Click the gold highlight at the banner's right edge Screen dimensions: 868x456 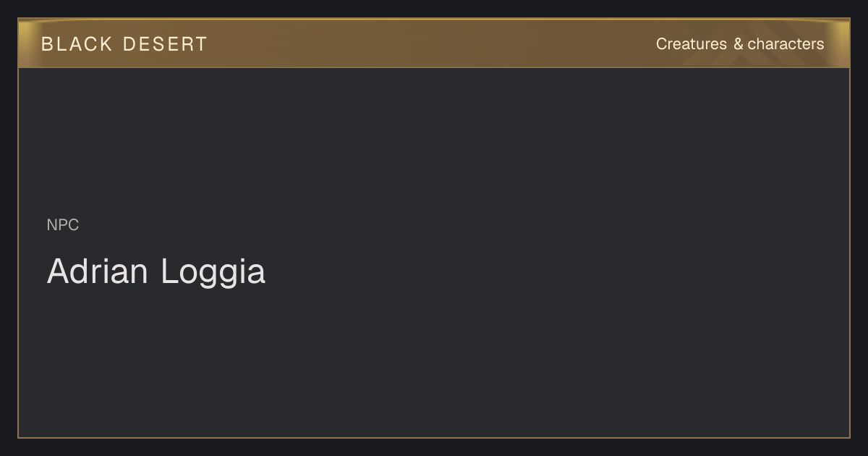coord(841,43)
